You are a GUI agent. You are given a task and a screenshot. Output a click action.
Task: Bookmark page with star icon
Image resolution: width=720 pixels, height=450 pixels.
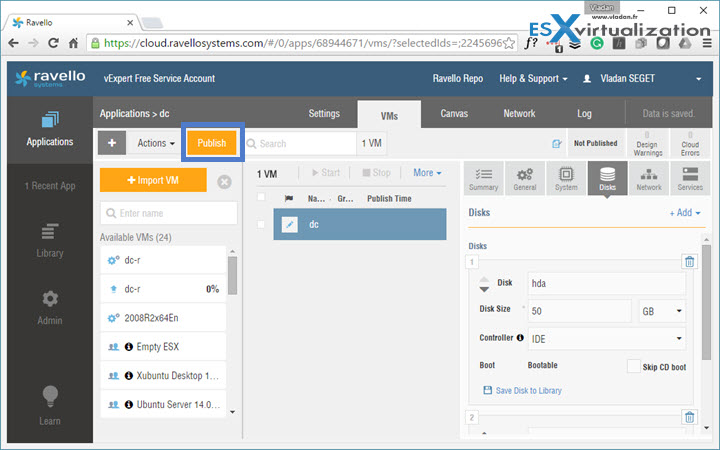[x=509, y=43]
